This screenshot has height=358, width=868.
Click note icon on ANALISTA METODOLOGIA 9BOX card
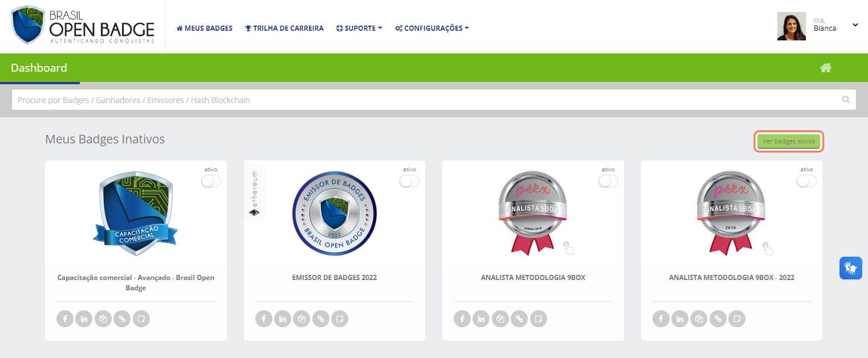tap(539, 319)
